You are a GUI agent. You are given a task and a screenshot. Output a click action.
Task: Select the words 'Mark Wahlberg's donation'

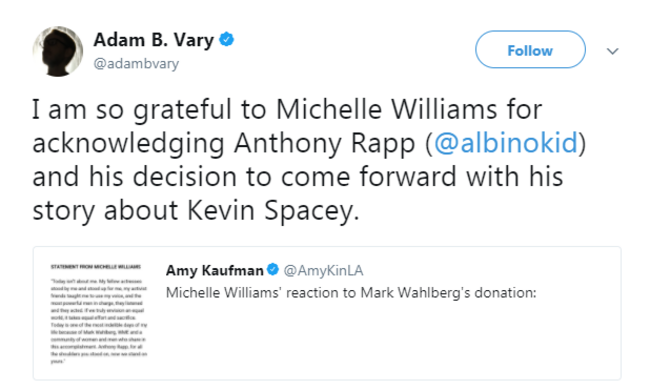tap(447, 293)
